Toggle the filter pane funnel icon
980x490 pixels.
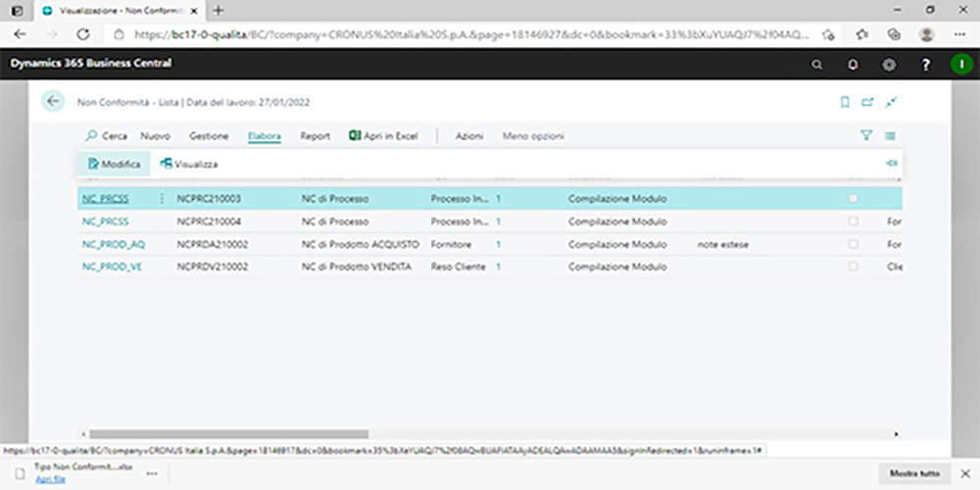pos(865,136)
